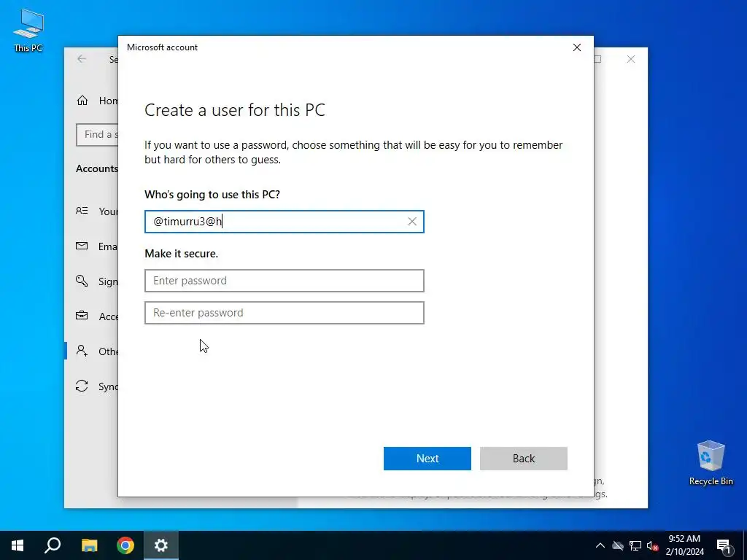The image size is (747, 560).
Task: Show hidden system tray icons
Action: pos(600,545)
